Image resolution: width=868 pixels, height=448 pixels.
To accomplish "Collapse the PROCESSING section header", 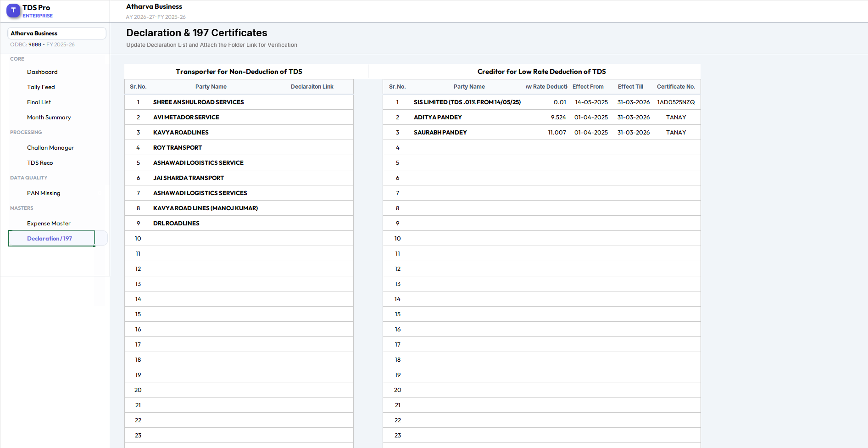I will pos(26,132).
